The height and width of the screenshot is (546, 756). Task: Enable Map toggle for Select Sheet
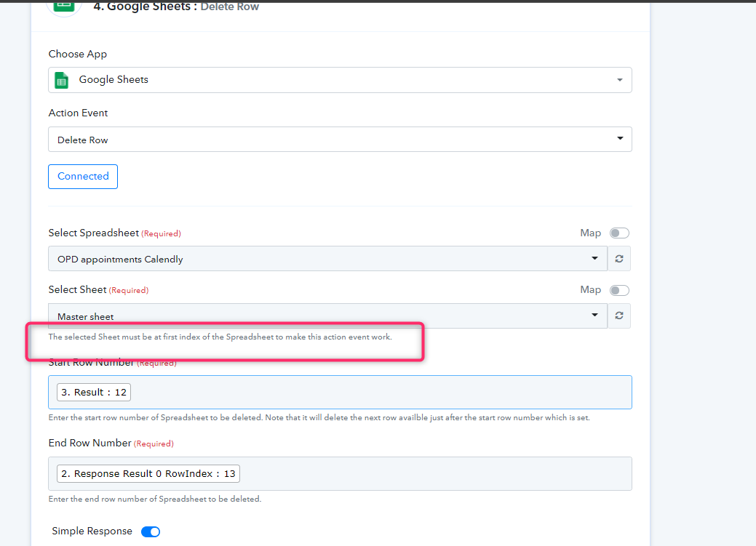pyautogui.click(x=618, y=290)
